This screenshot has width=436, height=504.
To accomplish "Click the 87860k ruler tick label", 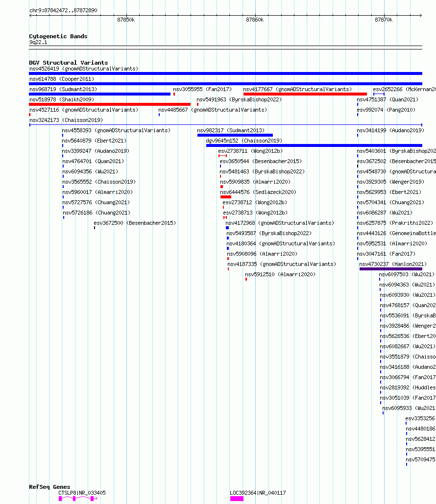I will 255,20.
